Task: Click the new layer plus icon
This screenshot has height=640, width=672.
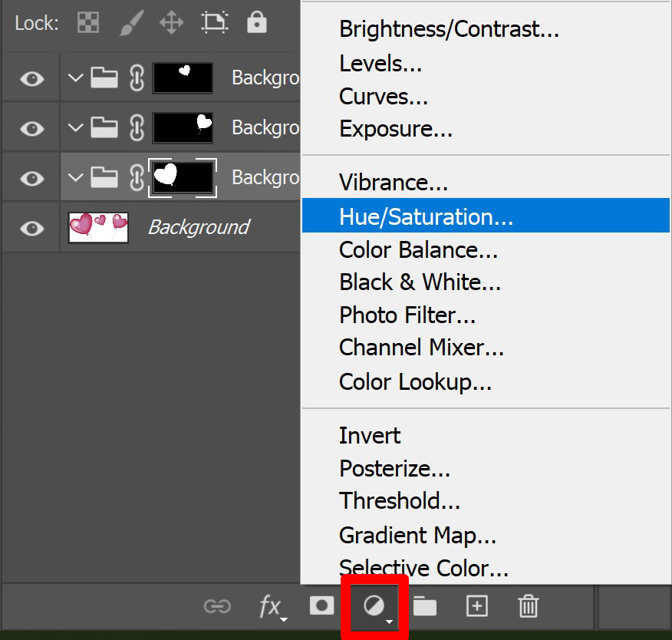Action: point(477,606)
